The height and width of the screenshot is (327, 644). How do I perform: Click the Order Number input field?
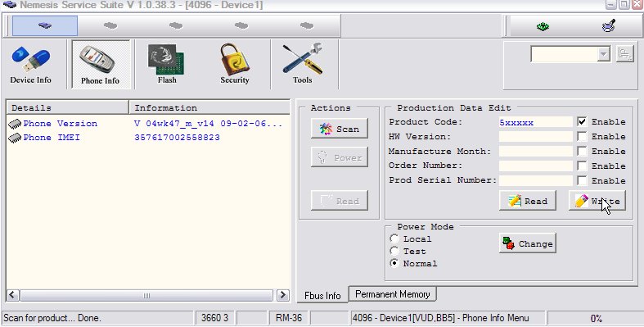tap(535, 166)
